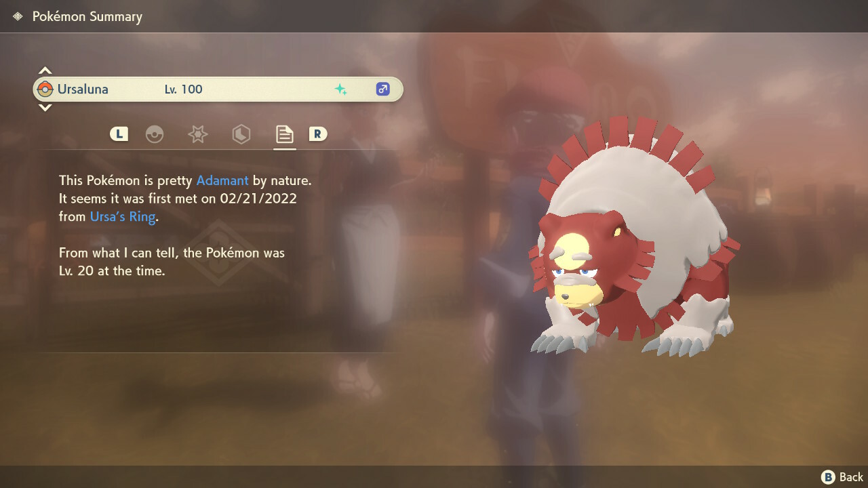Viewport: 868px width, 488px height.
Task: Open the Poké Ball general info tab
Action: click(x=155, y=134)
